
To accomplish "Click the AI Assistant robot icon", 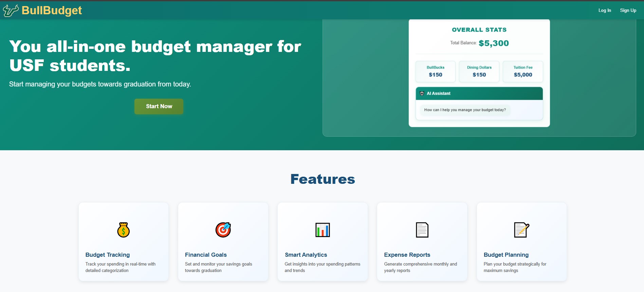I will tap(422, 93).
